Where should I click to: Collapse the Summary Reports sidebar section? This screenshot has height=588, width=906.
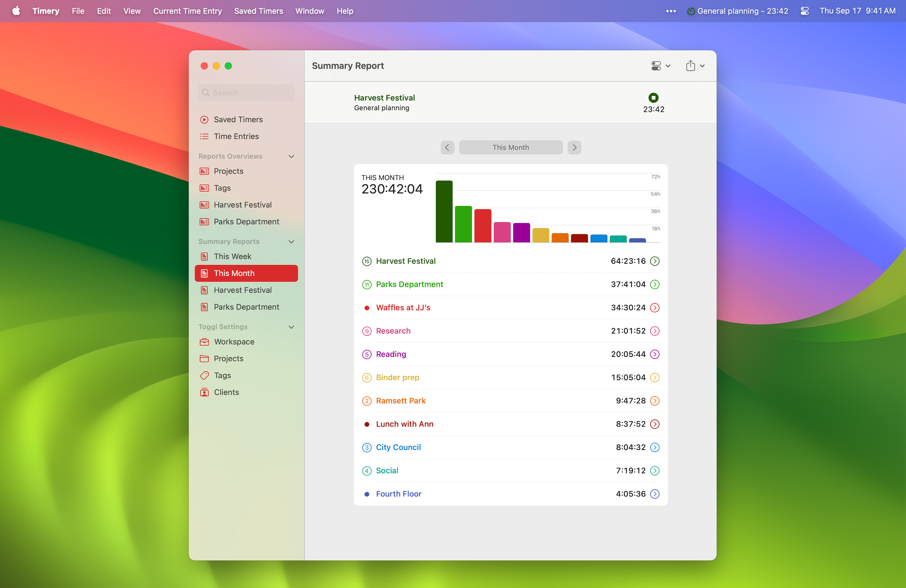(x=291, y=242)
